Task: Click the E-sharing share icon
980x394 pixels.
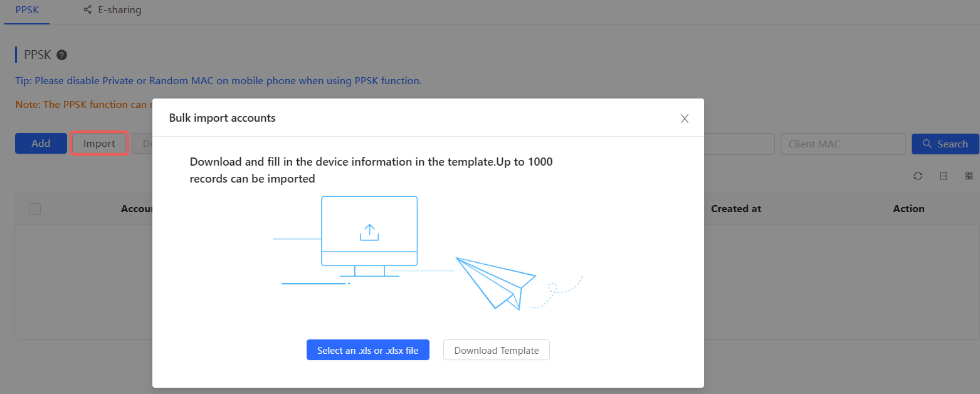Action: click(88, 10)
